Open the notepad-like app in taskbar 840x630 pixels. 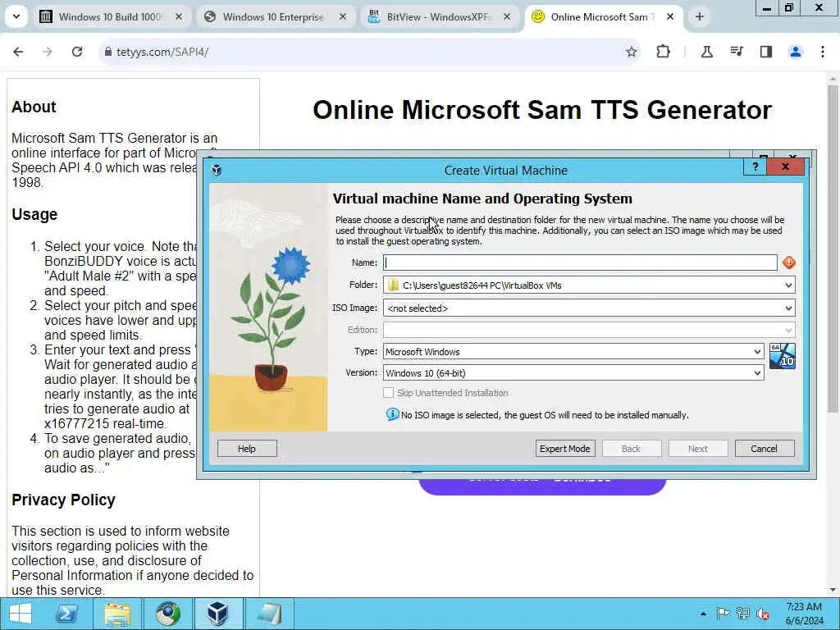point(268,614)
